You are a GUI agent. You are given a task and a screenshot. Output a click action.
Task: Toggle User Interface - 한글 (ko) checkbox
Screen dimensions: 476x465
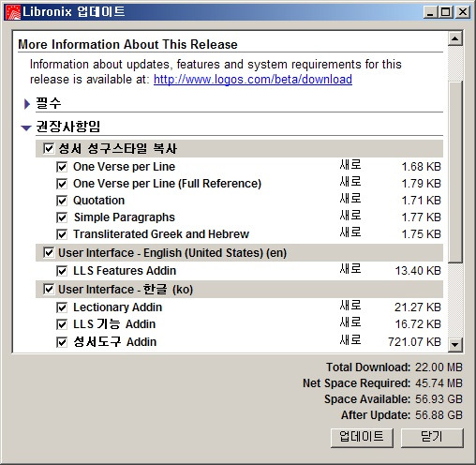tap(49, 289)
